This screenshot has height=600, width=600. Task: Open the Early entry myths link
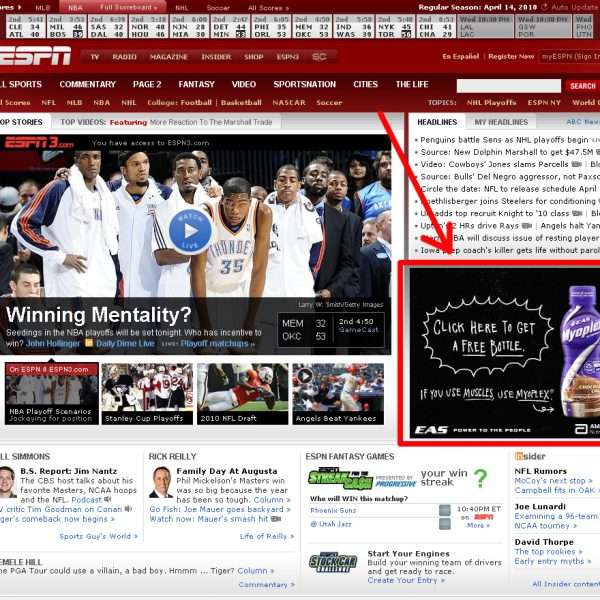coord(553,561)
